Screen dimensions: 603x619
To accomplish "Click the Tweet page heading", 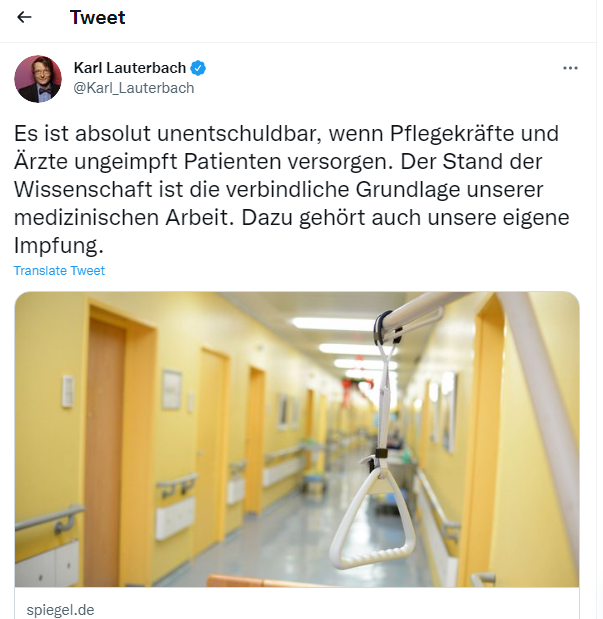I will click(x=98, y=17).
